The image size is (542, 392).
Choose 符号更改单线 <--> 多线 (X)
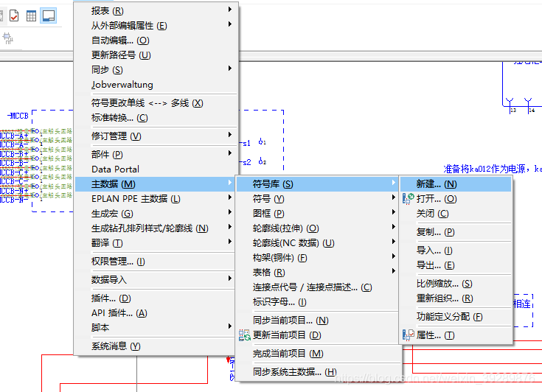point(156,103)
